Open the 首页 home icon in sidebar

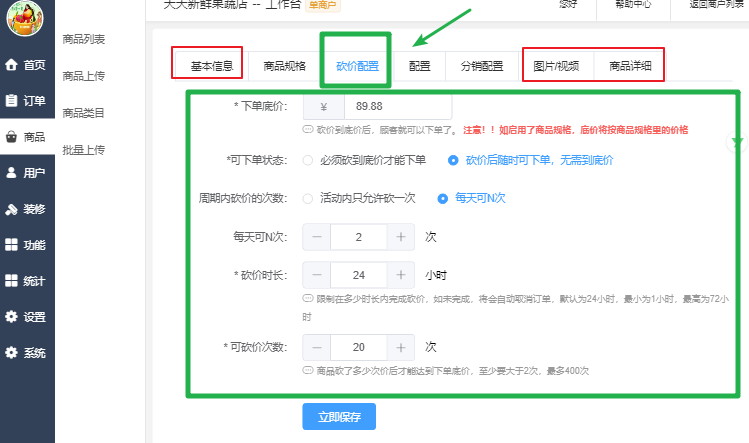(11, 65)
